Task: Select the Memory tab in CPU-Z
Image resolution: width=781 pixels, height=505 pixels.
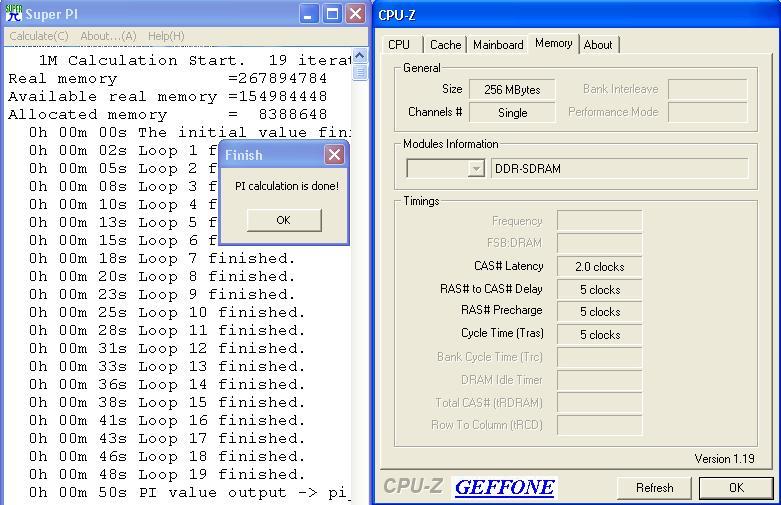Action: [x=553, y=43]
